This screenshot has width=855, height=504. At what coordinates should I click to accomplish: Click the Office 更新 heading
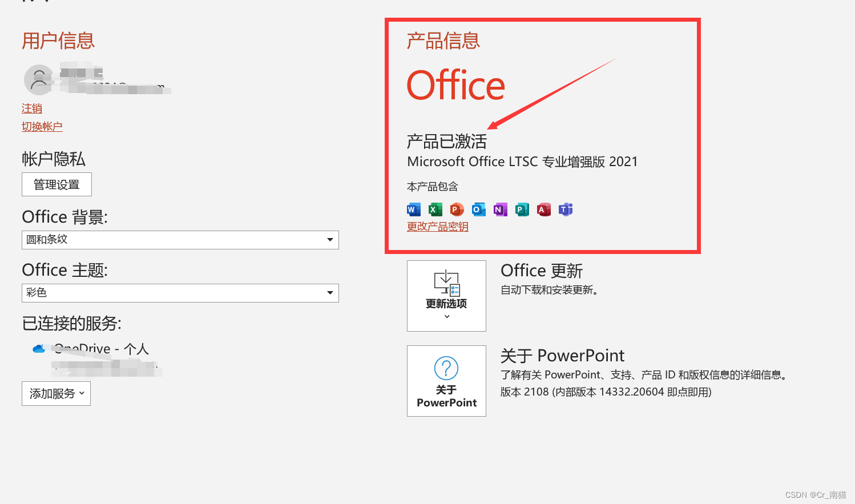coord(542,271)
